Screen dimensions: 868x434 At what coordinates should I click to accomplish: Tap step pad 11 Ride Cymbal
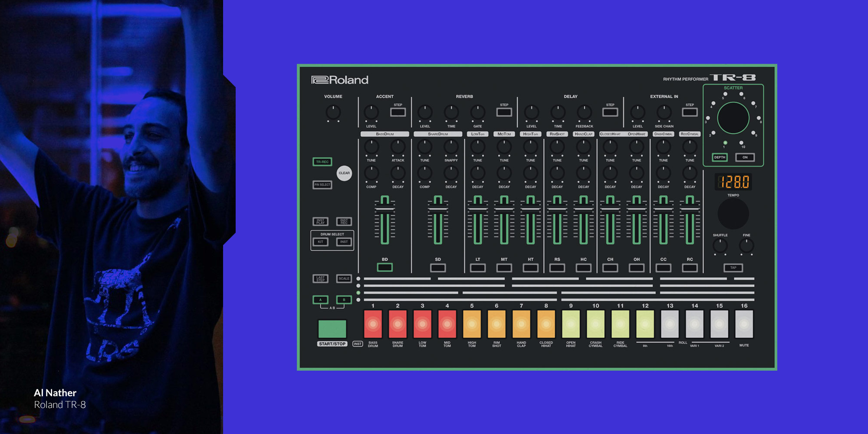(620, 324)
